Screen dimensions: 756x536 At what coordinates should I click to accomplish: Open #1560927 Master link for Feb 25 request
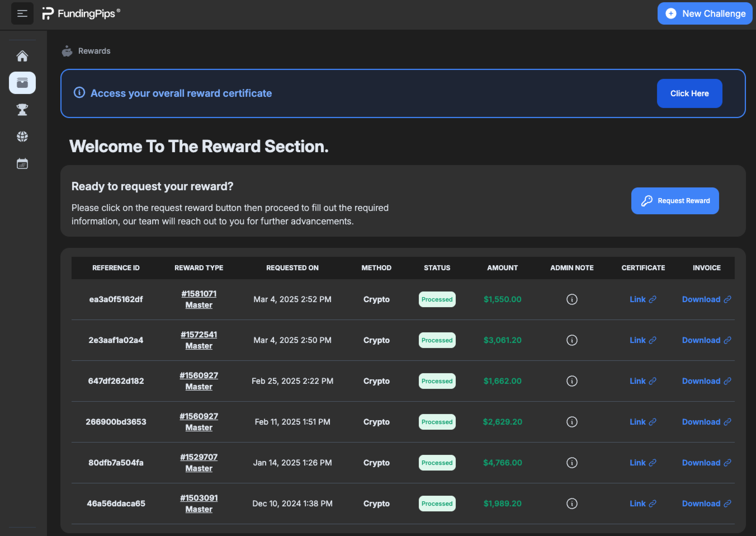pyautogui.click(x=199, y=381)
